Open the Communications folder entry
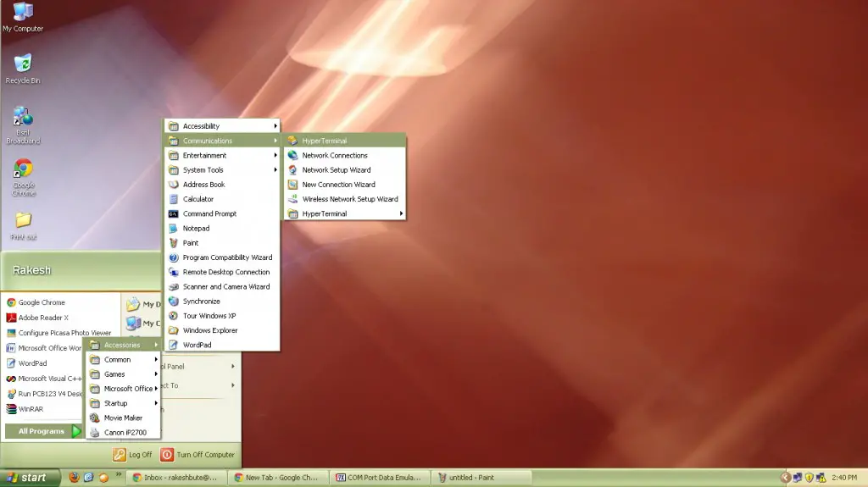This screenshot has width=868, height=487. click(222, 141)
